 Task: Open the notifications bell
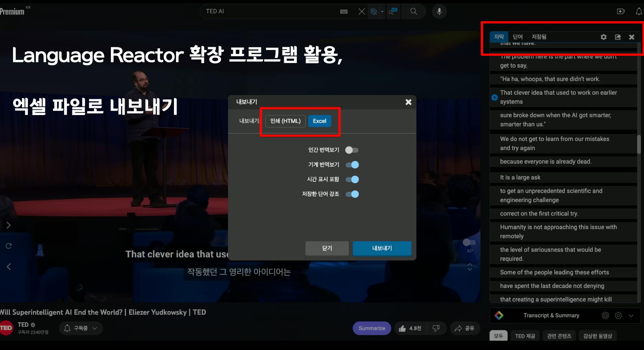[x=639, y=11]
